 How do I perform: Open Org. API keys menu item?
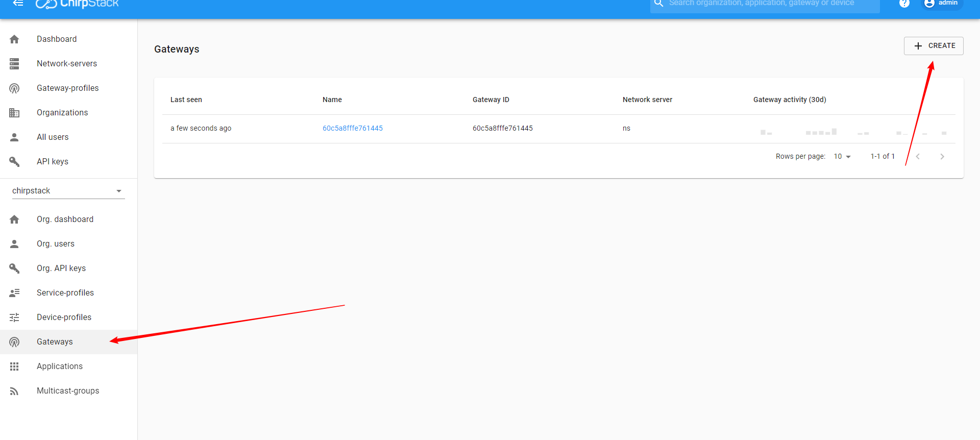click(68, 268)
